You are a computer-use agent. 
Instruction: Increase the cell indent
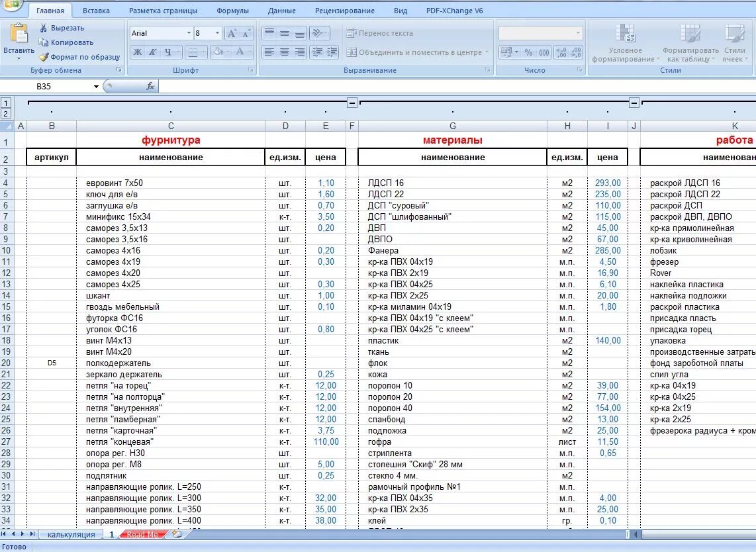pos(332,52)
